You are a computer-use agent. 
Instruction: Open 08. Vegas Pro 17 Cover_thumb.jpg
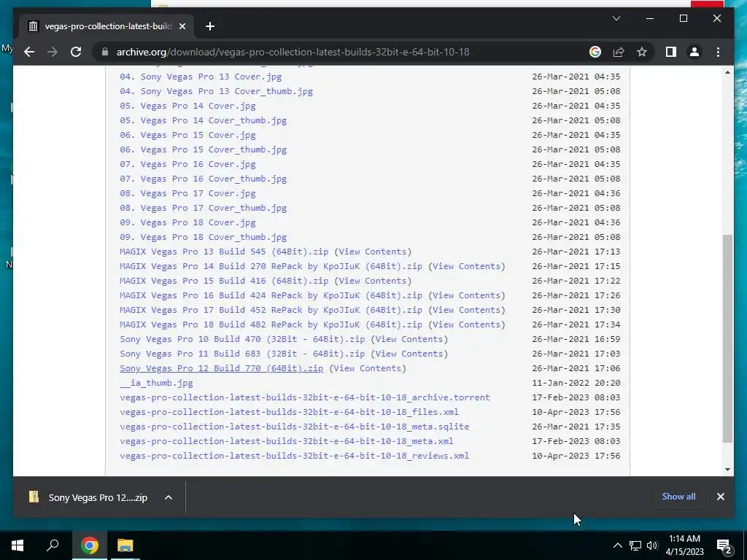[x=204, y=208]
